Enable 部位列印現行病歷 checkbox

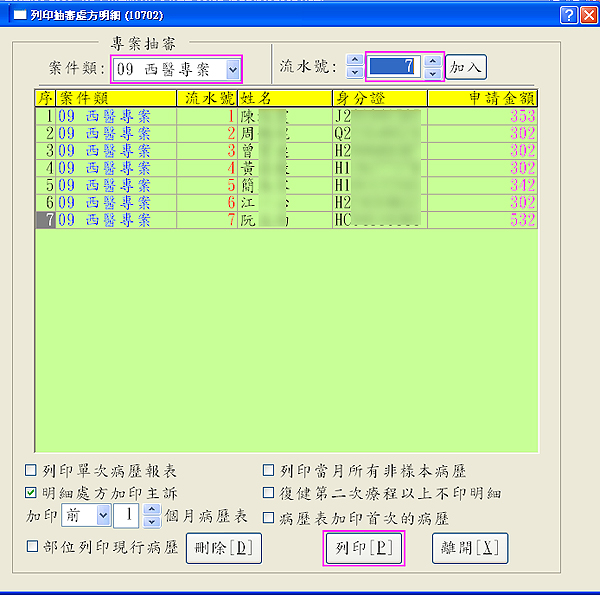[x=32, y=546]
